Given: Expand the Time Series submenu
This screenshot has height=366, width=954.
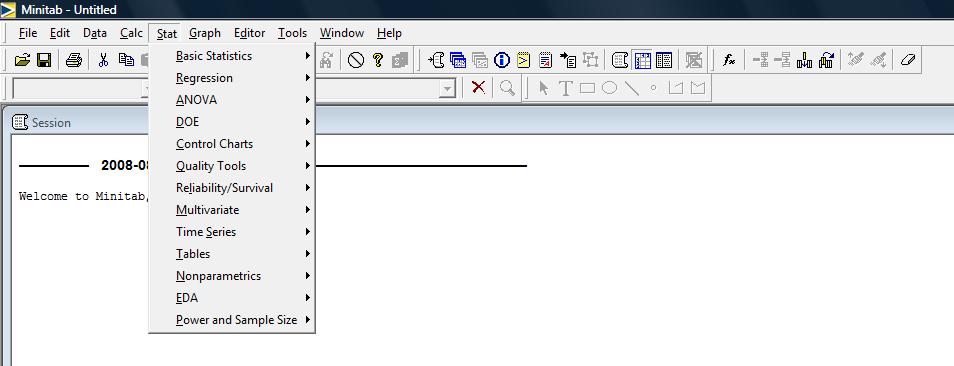Looking at the screenshot, I should tap(232, 232).
